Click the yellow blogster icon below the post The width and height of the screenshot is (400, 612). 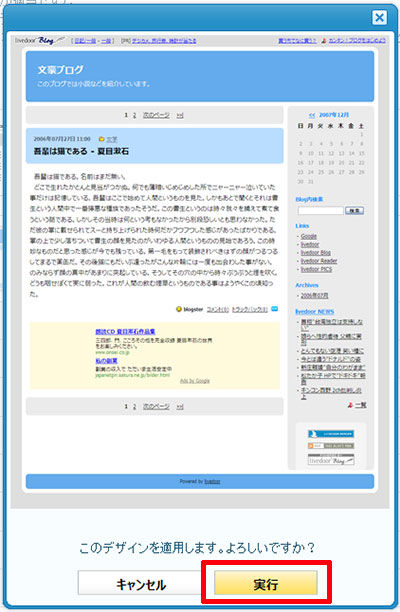(179, 309)
